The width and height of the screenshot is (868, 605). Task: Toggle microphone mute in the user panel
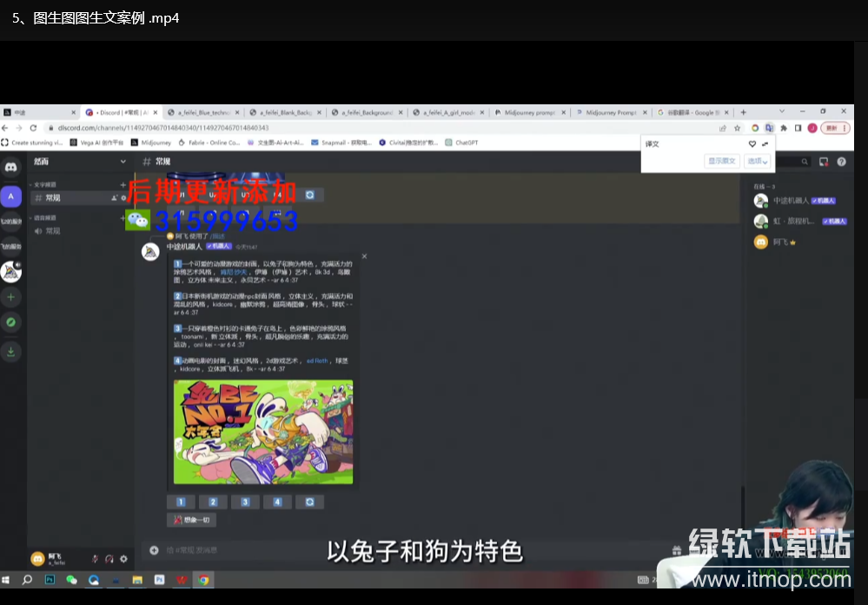96,559
